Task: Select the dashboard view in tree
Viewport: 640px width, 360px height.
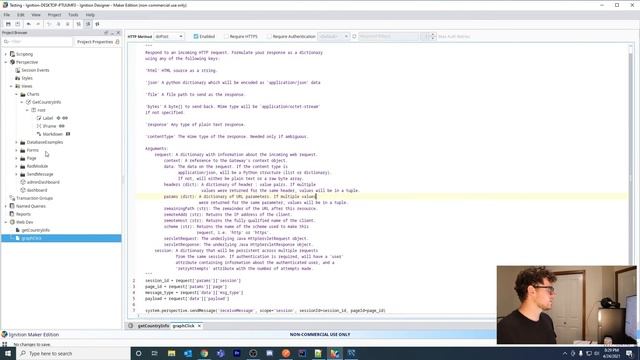Action: [x=37, y=190]
